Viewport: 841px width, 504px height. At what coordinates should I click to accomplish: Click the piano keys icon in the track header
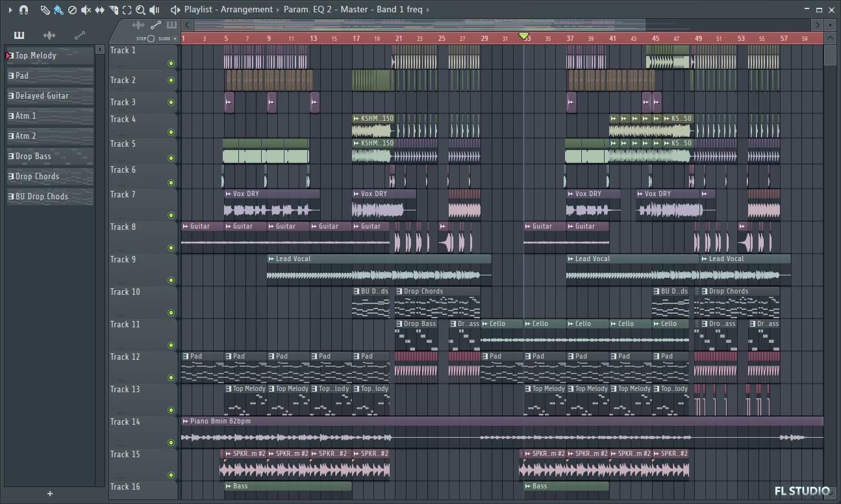click(171, 25)
